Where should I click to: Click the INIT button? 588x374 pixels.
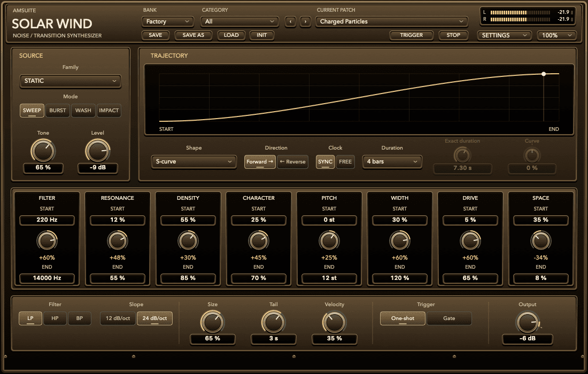pos(262,35)
